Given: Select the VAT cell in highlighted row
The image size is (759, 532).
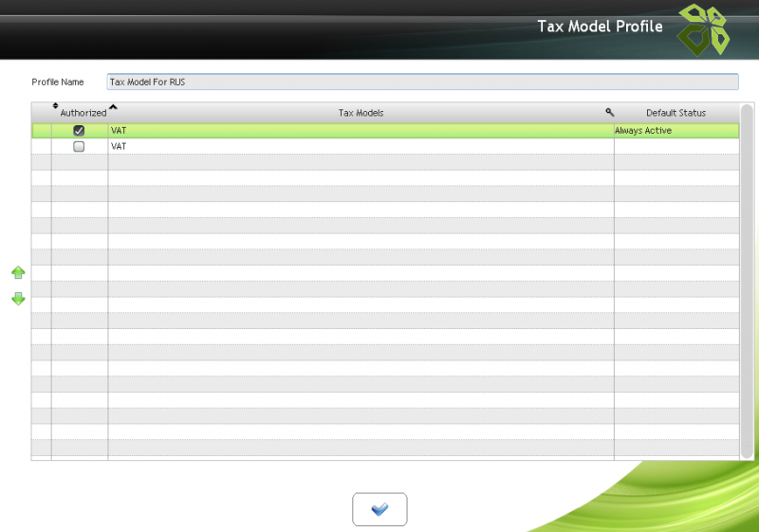Looking at the screenshot, I should point(361,131).
